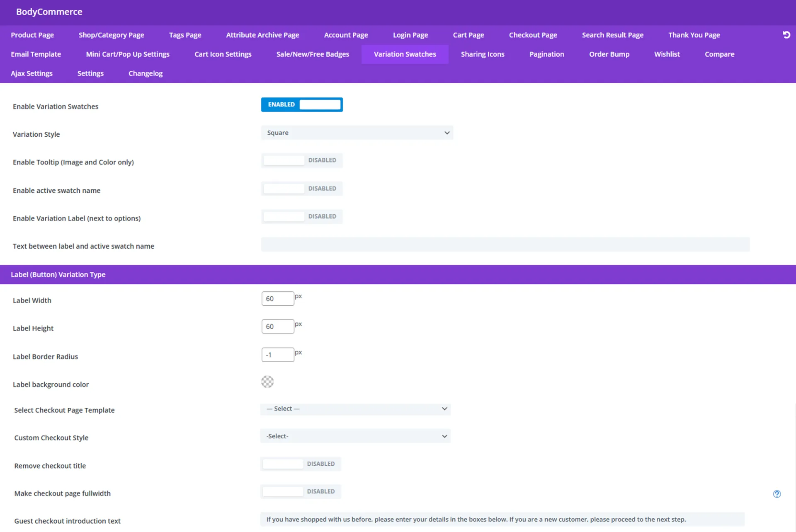
Task: Go to the Checkout Page tab
Action: pyautogui.click(x=533, y=35)
